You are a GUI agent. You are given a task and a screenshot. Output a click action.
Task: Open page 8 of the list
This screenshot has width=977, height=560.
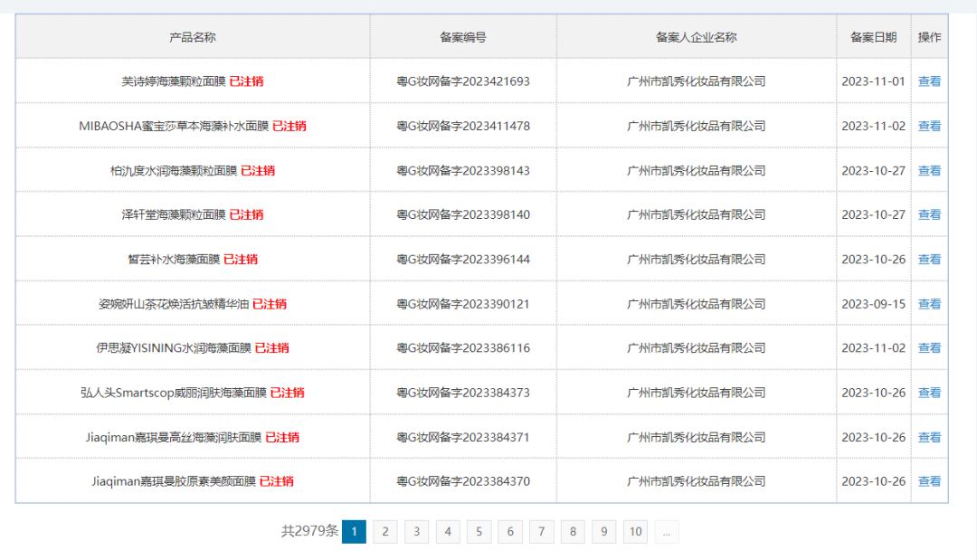pyautogui.click(x=573, y=531)
